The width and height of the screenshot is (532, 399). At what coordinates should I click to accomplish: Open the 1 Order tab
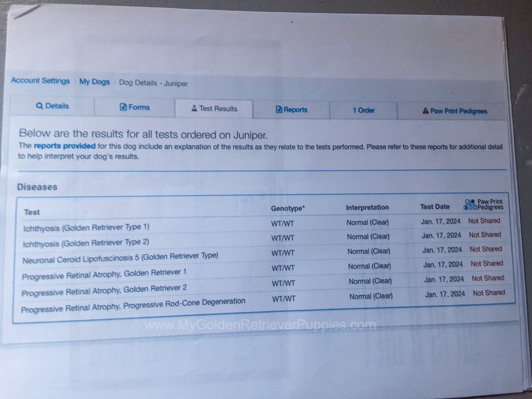pos(363,110)
